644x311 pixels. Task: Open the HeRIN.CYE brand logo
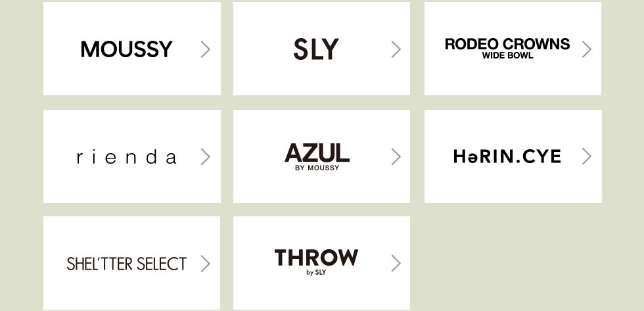(507, 156)
